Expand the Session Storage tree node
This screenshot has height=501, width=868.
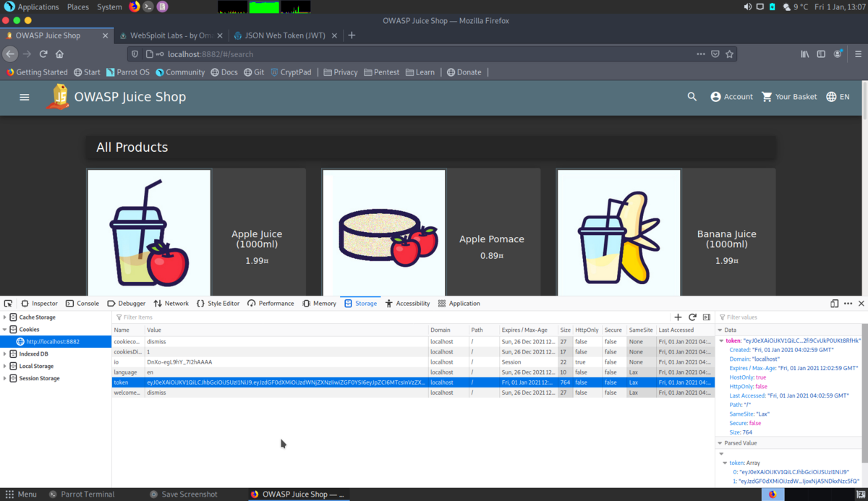pyautogui.click(x=5, y=379)
